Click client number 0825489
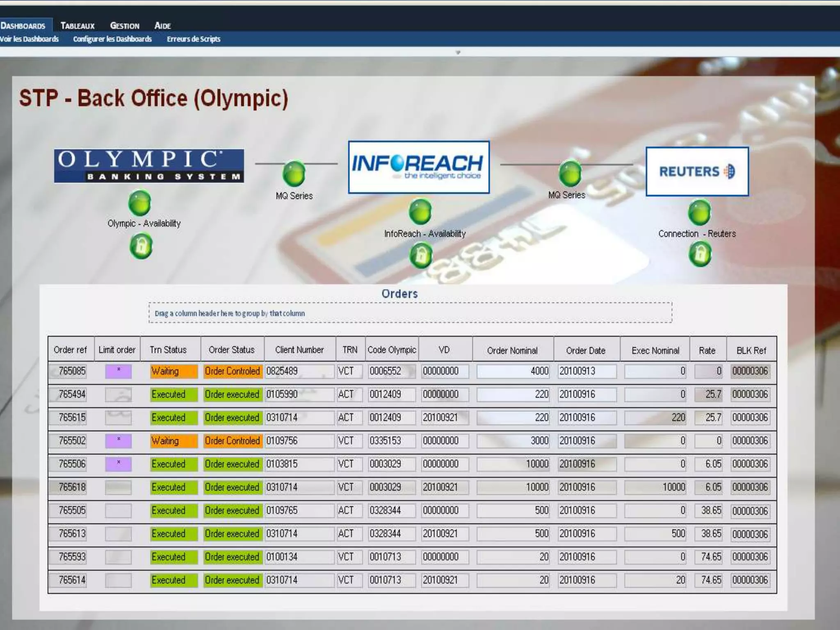 click(x=299, y=371)
